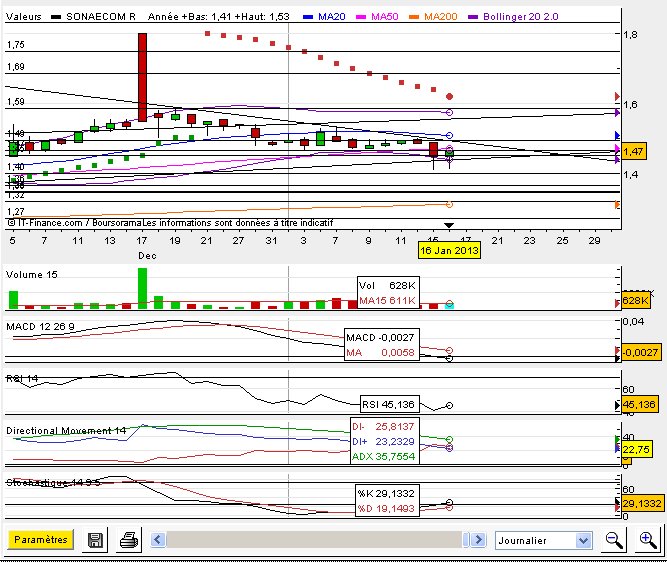Click the 29,1332 stochastic value tag
Viewport: 667px width, 562px height.
pyautogui.click(x=642, y=504)
